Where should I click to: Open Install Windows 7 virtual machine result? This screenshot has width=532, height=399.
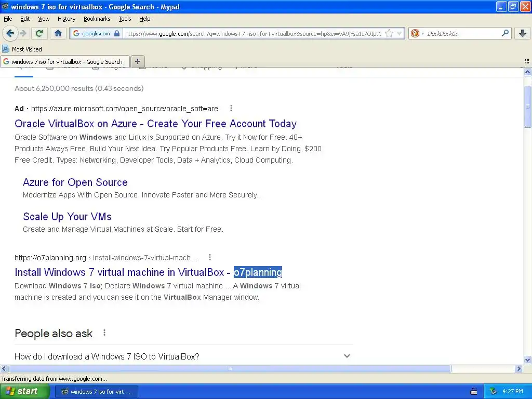[148, 272]
